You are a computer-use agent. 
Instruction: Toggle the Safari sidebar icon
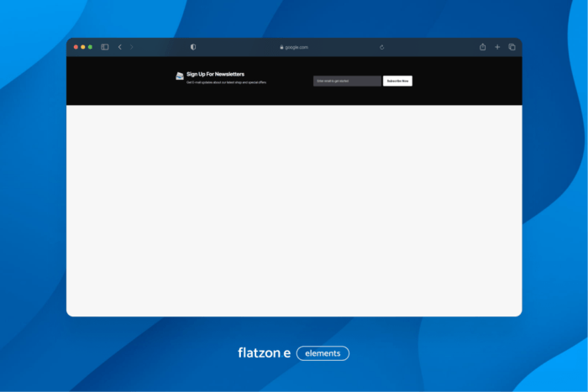pyautogui.click(x=105, y=47)
